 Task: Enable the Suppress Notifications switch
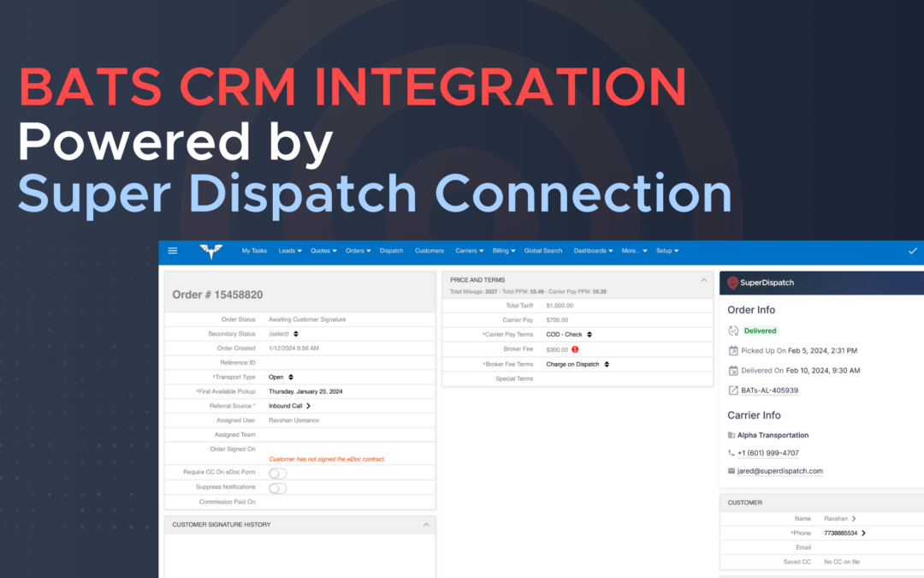point(278,488)
